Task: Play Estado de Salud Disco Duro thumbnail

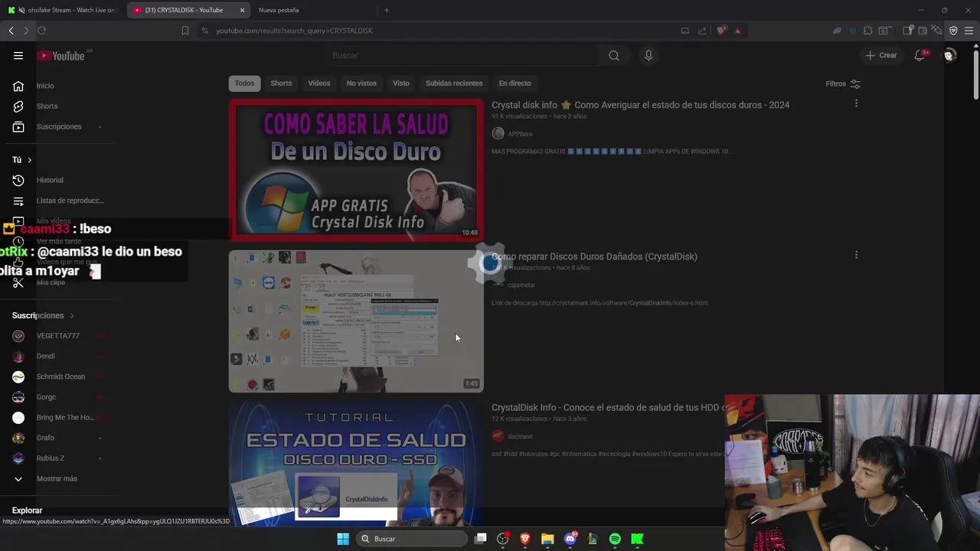Action: pyautogui.click(x=356, y=463)
